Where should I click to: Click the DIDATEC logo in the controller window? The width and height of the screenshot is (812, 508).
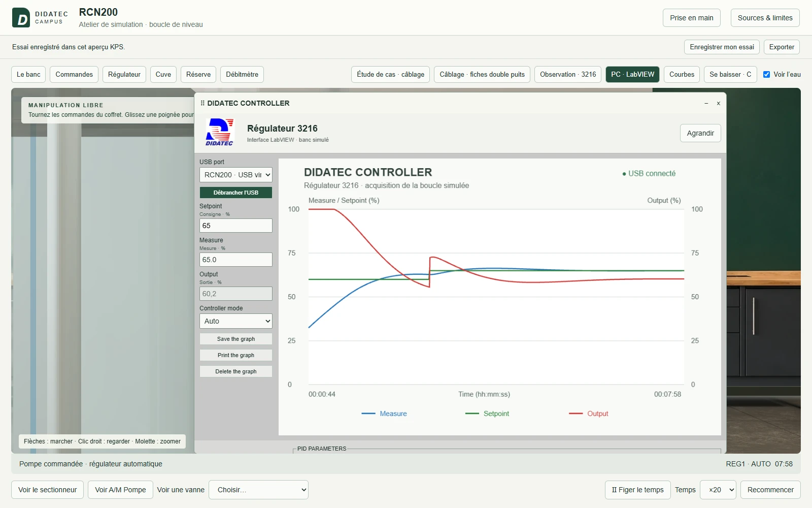219,132
